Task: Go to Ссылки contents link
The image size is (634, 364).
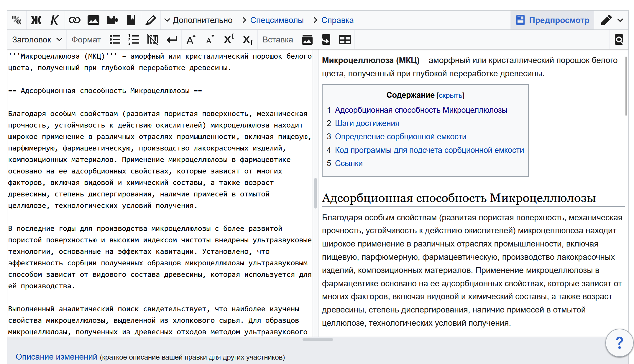Action: [x=349, y=163]
